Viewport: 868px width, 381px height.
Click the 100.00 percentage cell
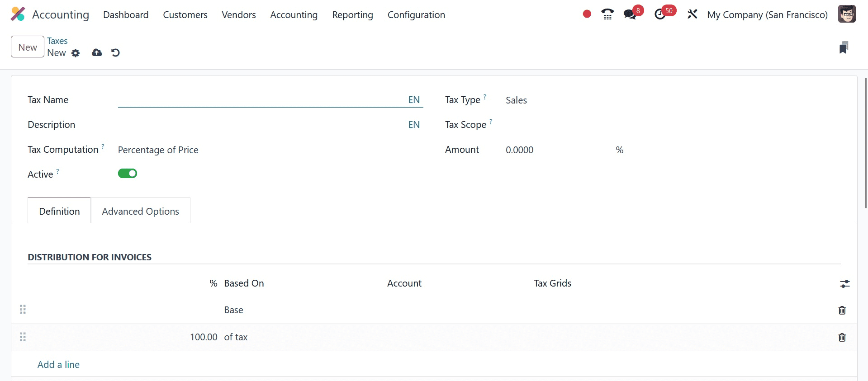click(x=204, y=337)
